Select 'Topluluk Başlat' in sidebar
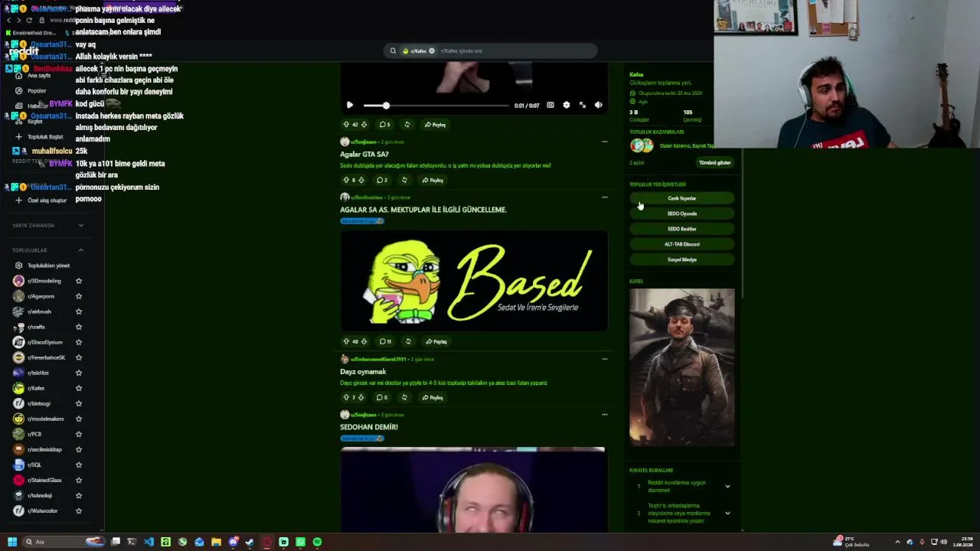The image size is (980, 551). point(40,137)
